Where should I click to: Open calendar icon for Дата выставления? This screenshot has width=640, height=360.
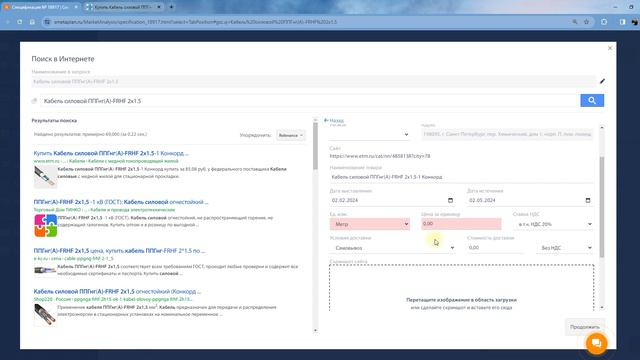(450, 200)
